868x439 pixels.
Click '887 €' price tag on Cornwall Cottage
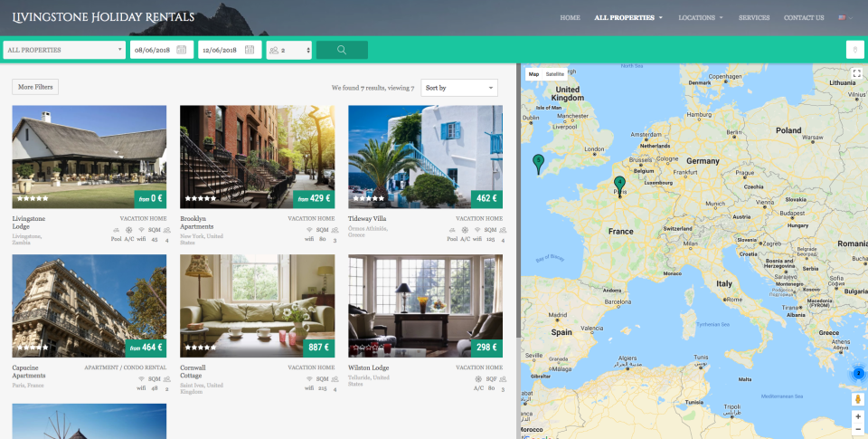(x=319, y=348)
